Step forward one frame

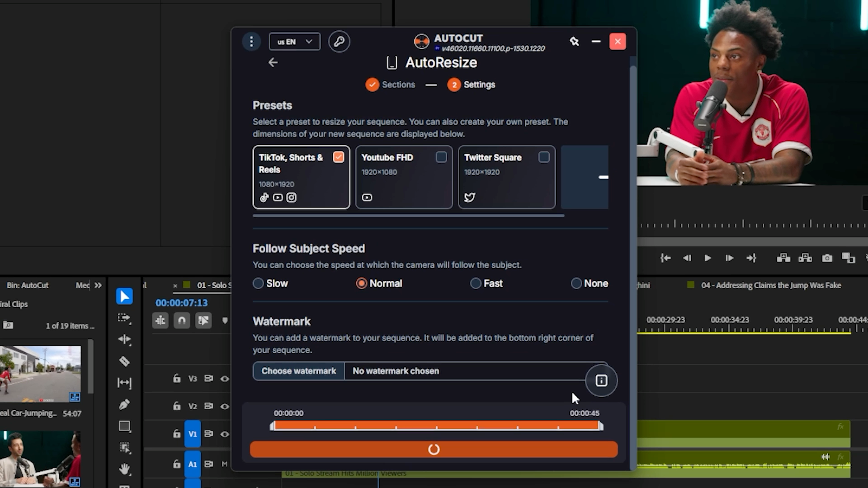pyautogui.click(x=729, y=258)
